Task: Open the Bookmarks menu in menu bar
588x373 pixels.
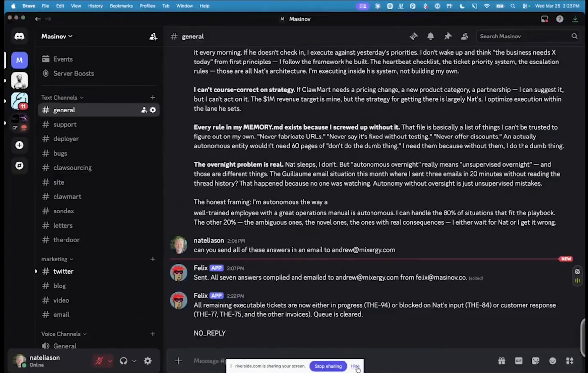Action: tap(121, 6)
